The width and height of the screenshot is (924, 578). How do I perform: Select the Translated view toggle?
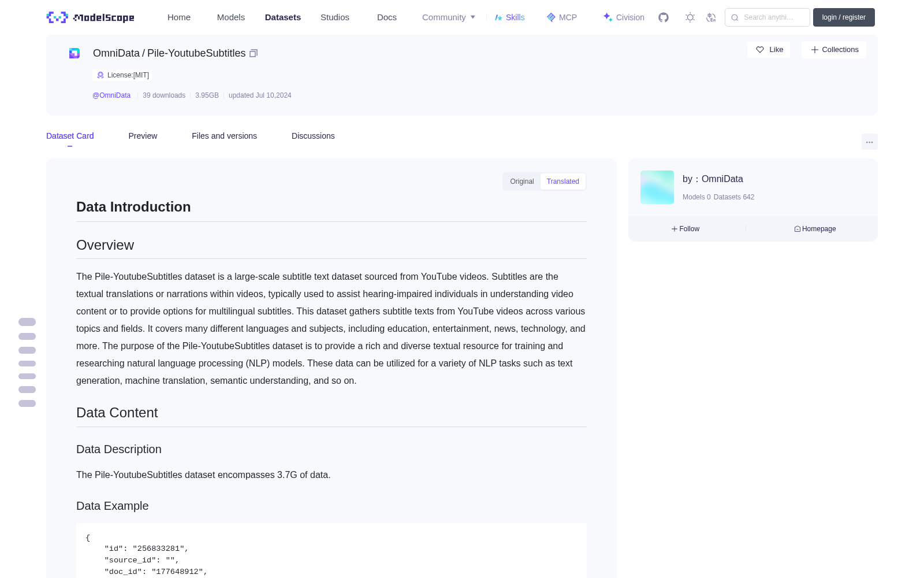pyautogui.click(x=563, y=181)
